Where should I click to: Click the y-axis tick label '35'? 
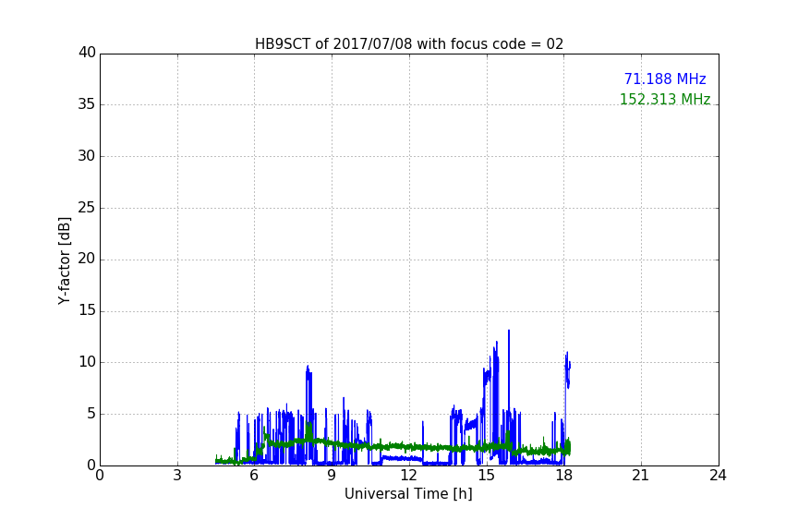pos(87,104)
